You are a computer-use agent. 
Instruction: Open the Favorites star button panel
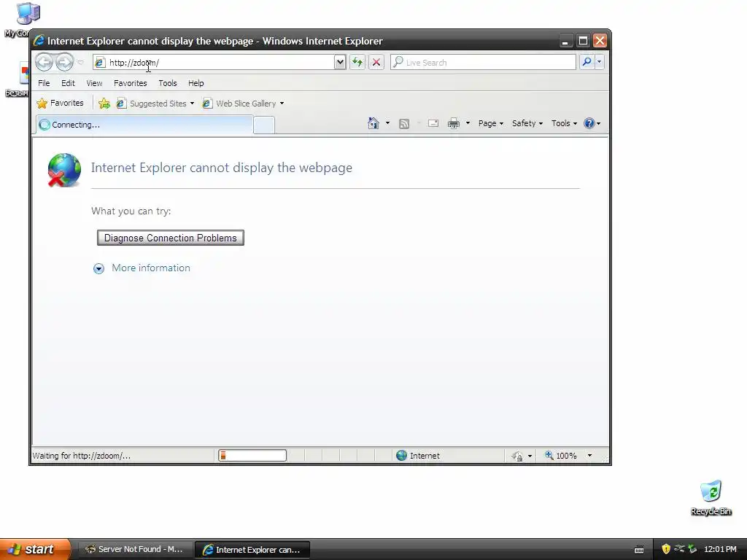[x=60, y=103]
